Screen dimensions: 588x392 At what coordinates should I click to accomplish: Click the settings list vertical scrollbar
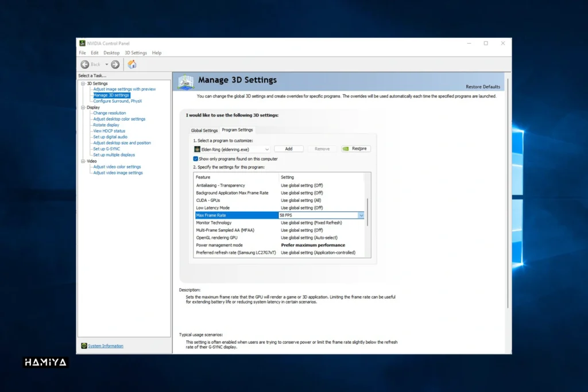click(367, 212)
